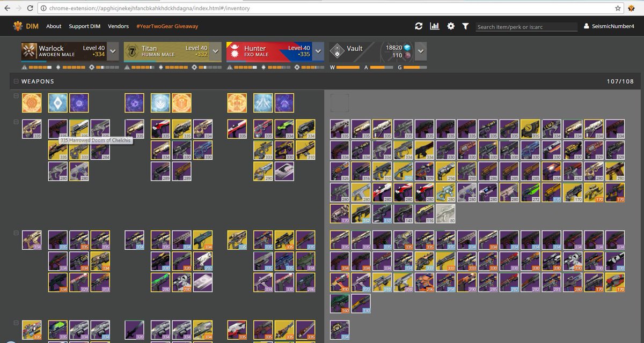This screenshot has height=343, width=644.
Task: Select vault special weapon with 296 light
Action: point(425,282)
